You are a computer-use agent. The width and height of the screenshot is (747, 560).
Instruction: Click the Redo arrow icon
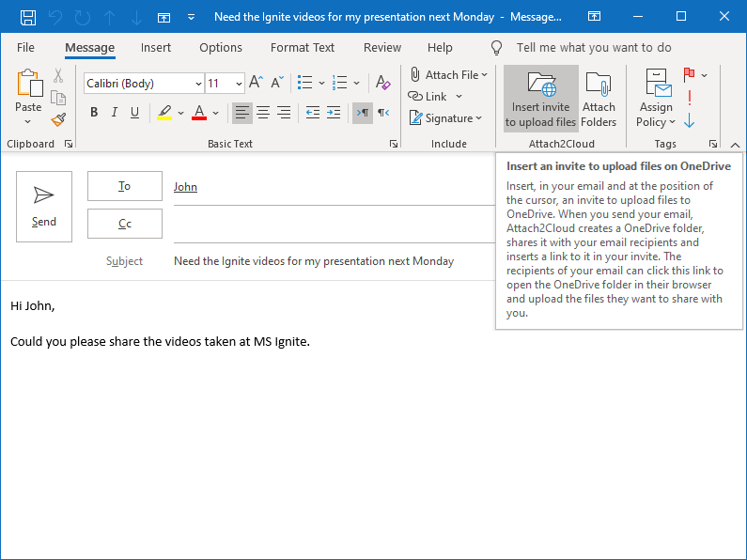pos(83,17)
